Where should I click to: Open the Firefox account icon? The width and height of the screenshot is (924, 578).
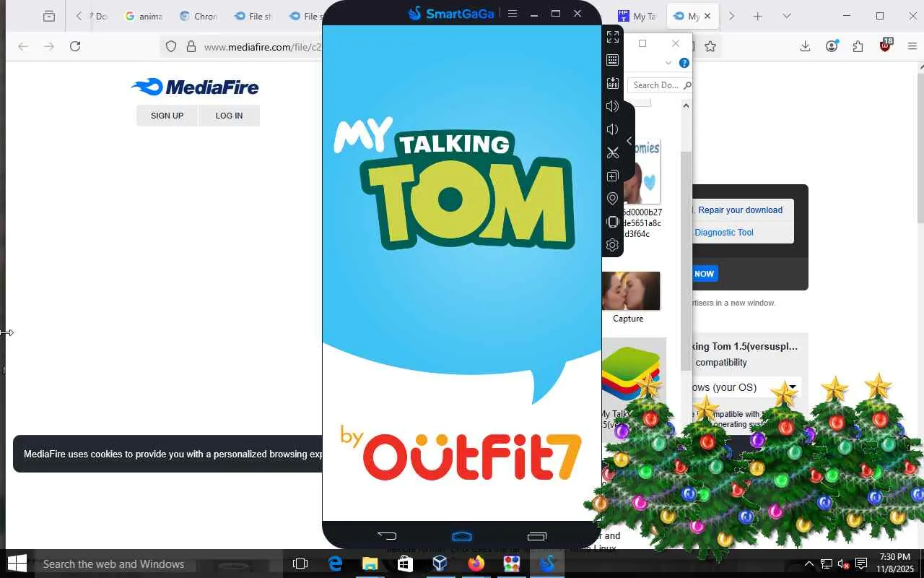pyautogui.click(x=832, y=46)
